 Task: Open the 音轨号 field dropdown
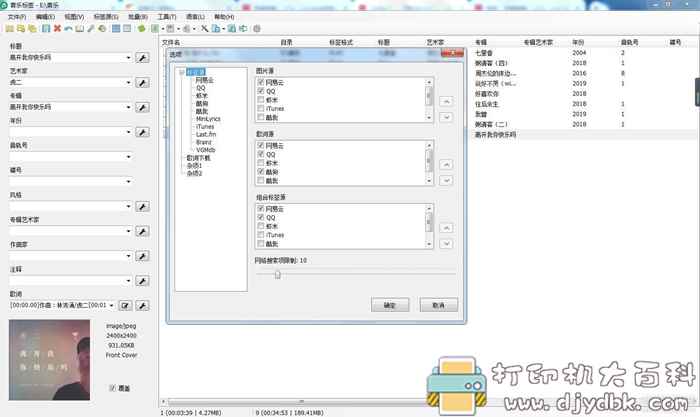pyautogui.click(x=128, y=157)
